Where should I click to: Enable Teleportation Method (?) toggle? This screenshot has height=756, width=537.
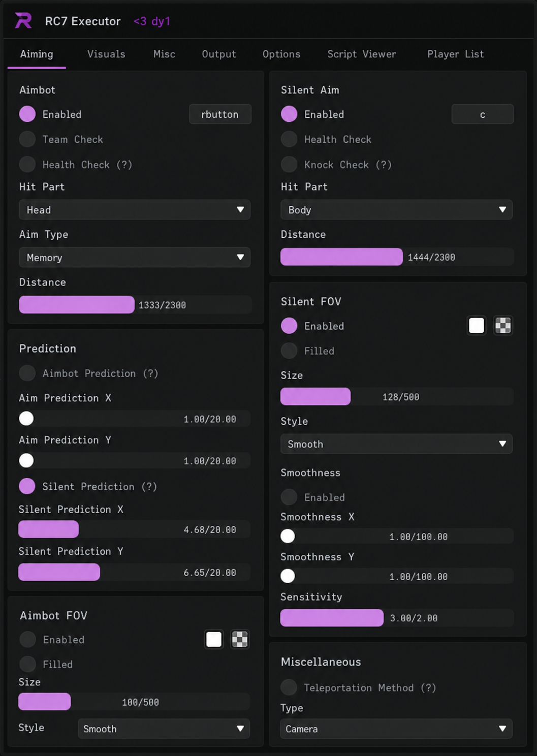(289, 687)
